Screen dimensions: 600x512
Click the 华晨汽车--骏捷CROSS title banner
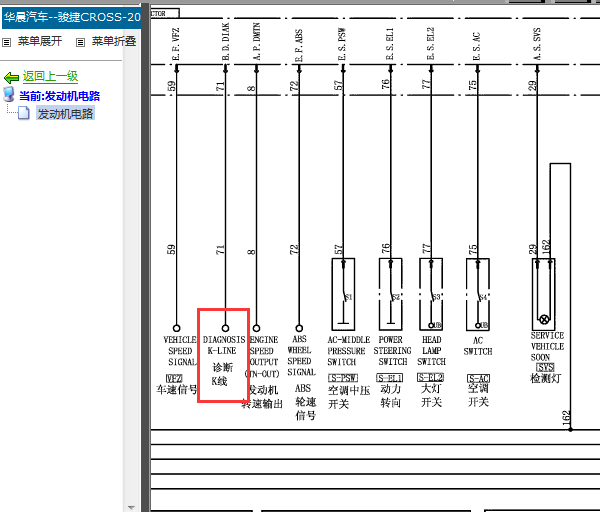tap(72, 18)
